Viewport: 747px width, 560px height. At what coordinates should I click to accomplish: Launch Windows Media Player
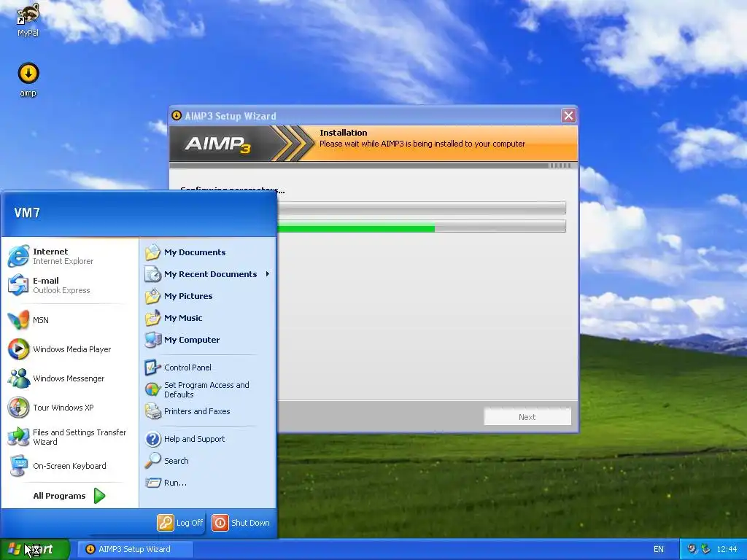[69, 349]
